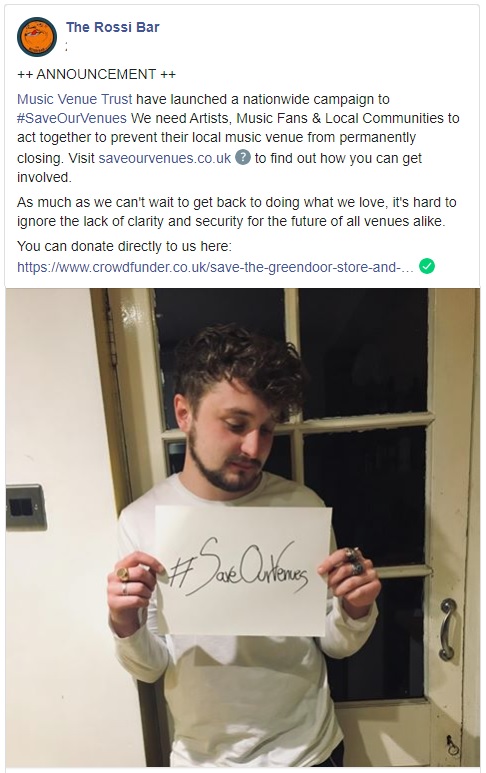Image resolution: width=486 pixels, height=773 pixels.
Task: Click the question mark icon beside saveourvenues.co.uk
Action: tap(243, 157)
